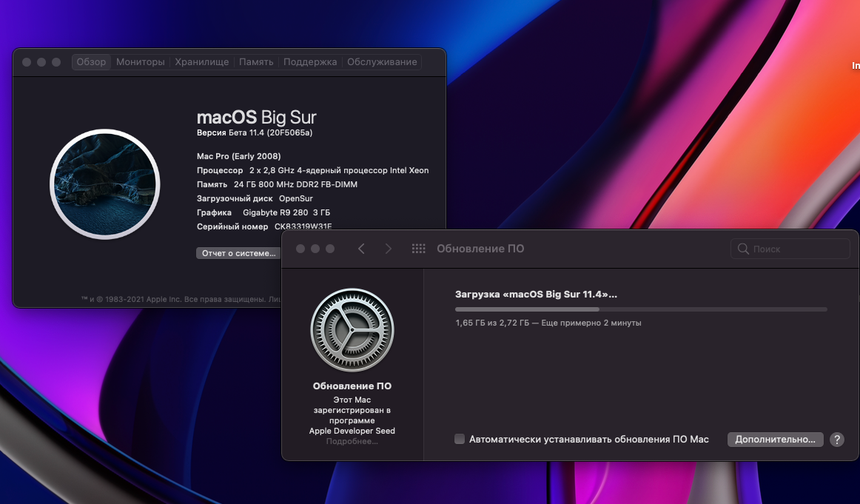Select the Поддержка tab

click(x=310, y=62)
